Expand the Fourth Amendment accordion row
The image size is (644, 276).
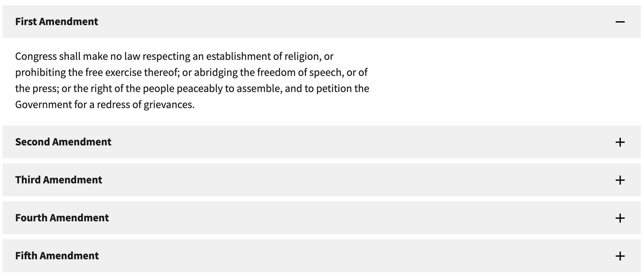(x=322, y=218)
